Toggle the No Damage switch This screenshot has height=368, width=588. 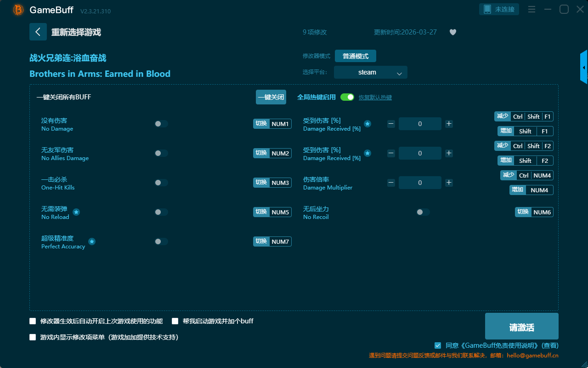(161, 124)
